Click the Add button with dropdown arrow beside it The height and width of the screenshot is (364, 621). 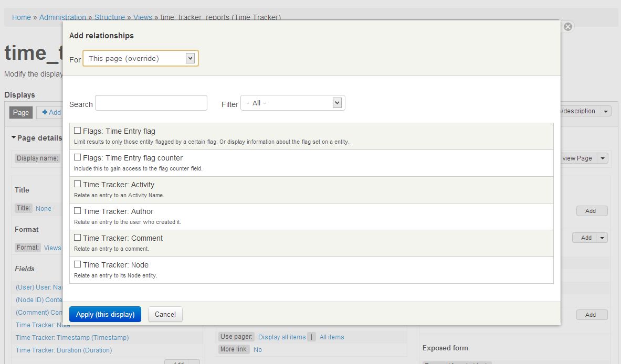tap(586, 238)
